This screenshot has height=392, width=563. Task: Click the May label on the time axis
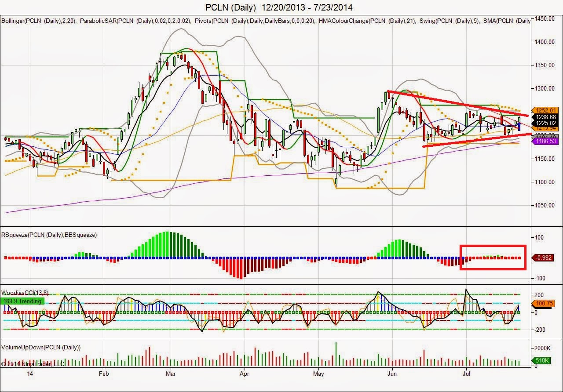click(x=318, y=374)
